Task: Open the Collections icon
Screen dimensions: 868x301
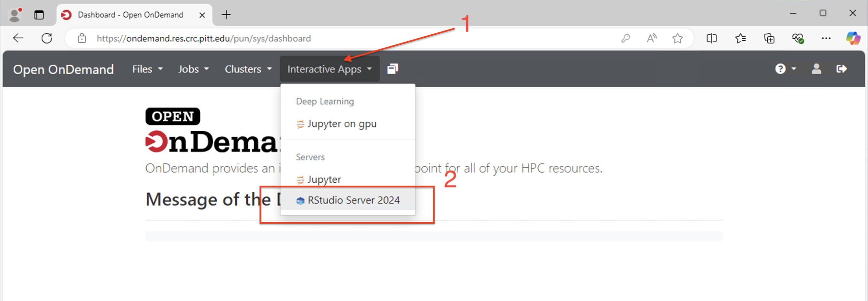Action: tap(769, 38)
